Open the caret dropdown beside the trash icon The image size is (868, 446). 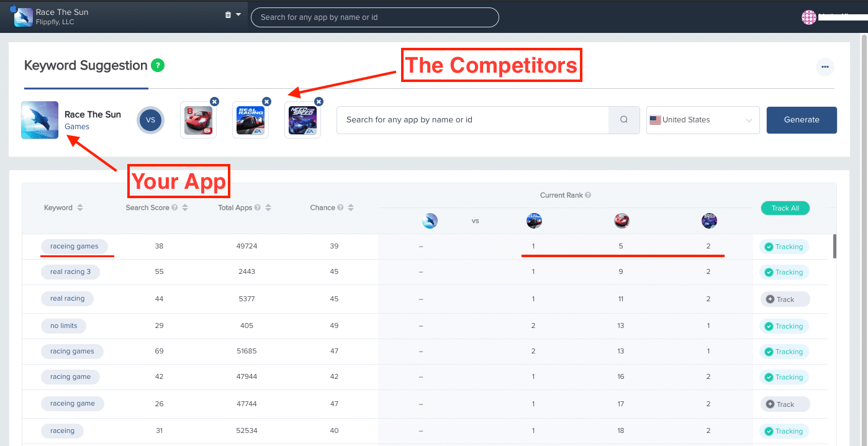point(238,15)
